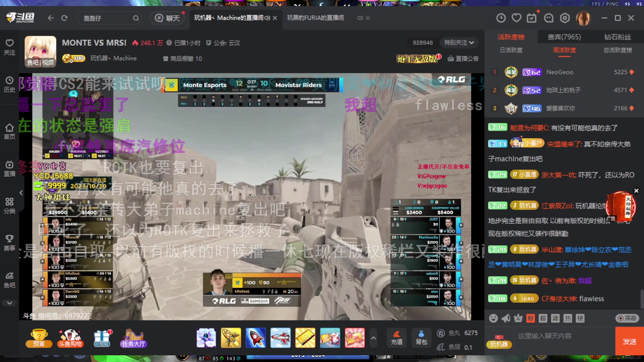Switch to 贵宾(7965) tab
The height and width of the screenshot is (362, 644).
tap(564, 37)
